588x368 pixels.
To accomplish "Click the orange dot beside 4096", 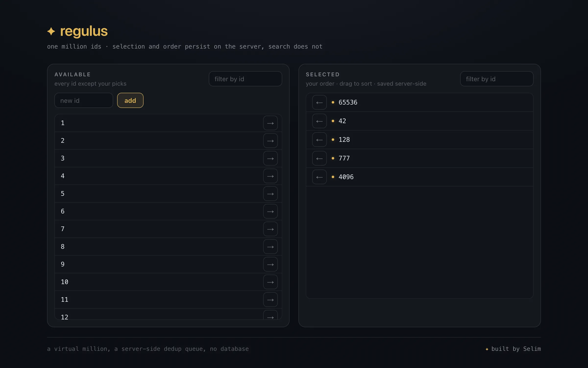I will (x=333, y=177).
